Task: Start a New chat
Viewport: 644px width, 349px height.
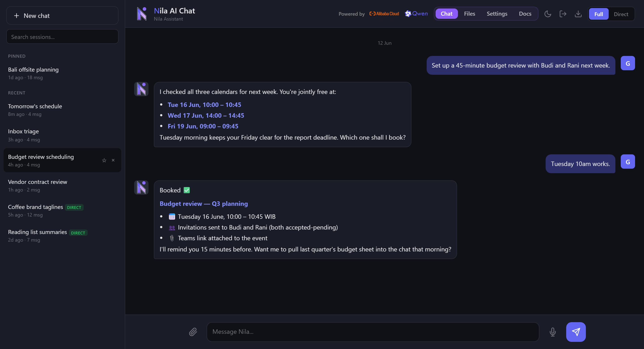Action: pyautogui.click(x=62, y=15)
